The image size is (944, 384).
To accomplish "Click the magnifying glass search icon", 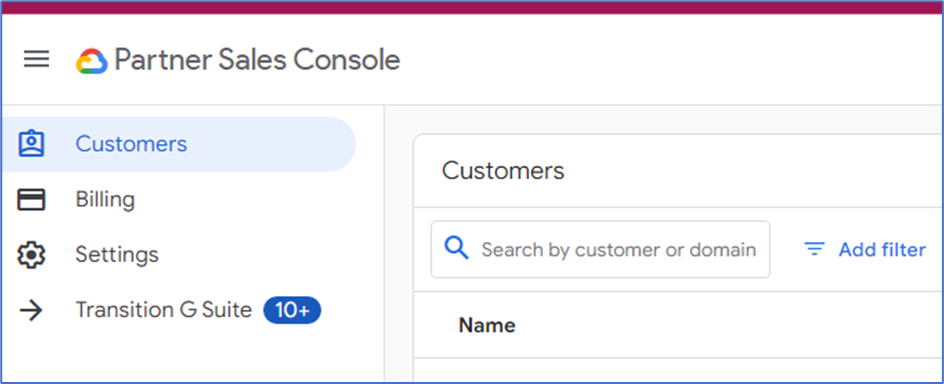I will [456, 248].
